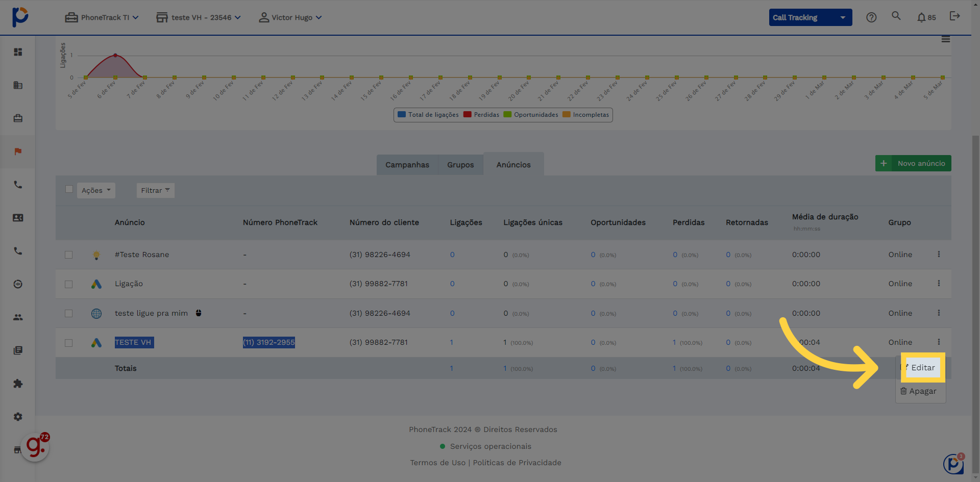Switch to the Grupos tab
Viewport: 980px width, 482px height.
tap(460, 165)
